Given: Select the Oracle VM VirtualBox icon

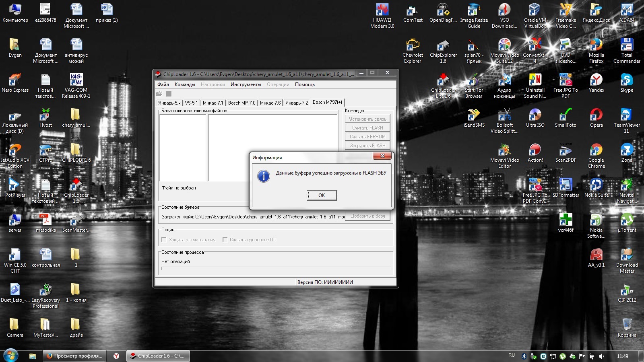Looking at the screenshot, I should (x=535, y=16).
